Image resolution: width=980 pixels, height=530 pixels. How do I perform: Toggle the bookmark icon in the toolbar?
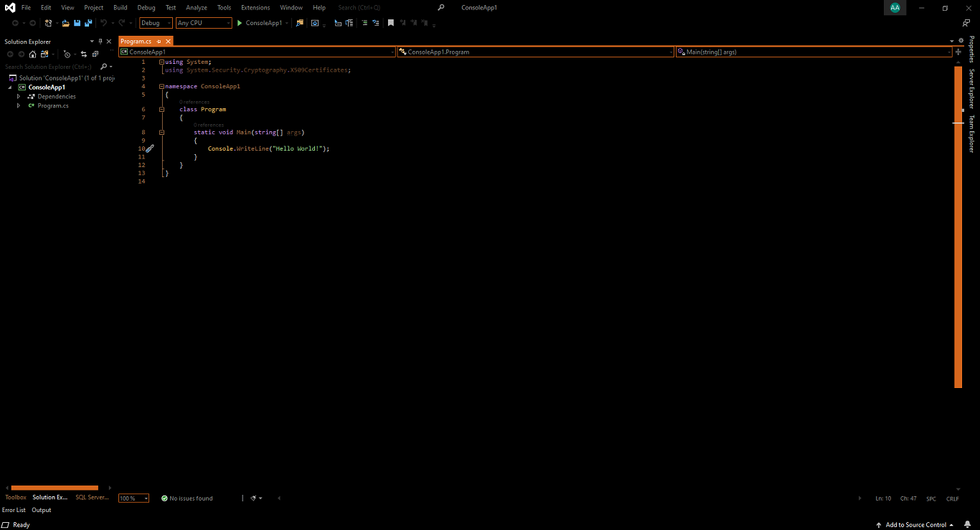[391, 23]
